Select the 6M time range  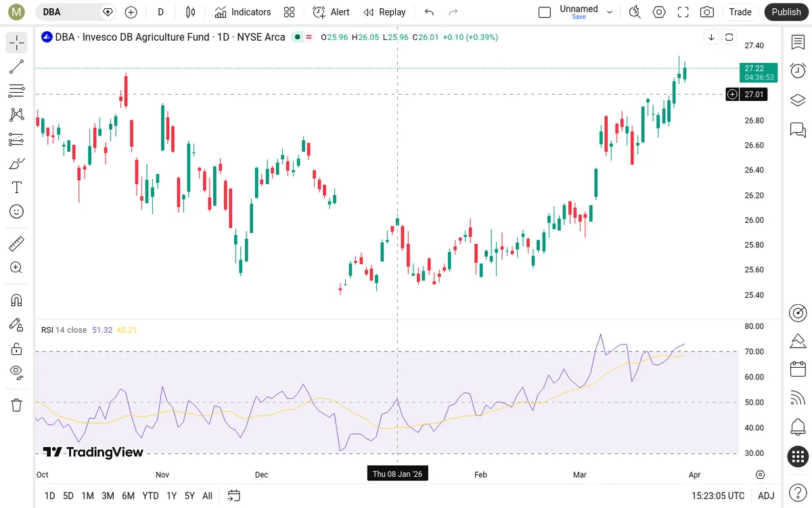[x=129, y=496]
